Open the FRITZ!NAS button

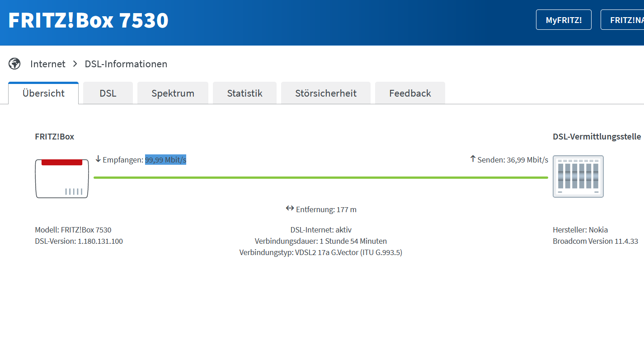click(x=622, y=20)
